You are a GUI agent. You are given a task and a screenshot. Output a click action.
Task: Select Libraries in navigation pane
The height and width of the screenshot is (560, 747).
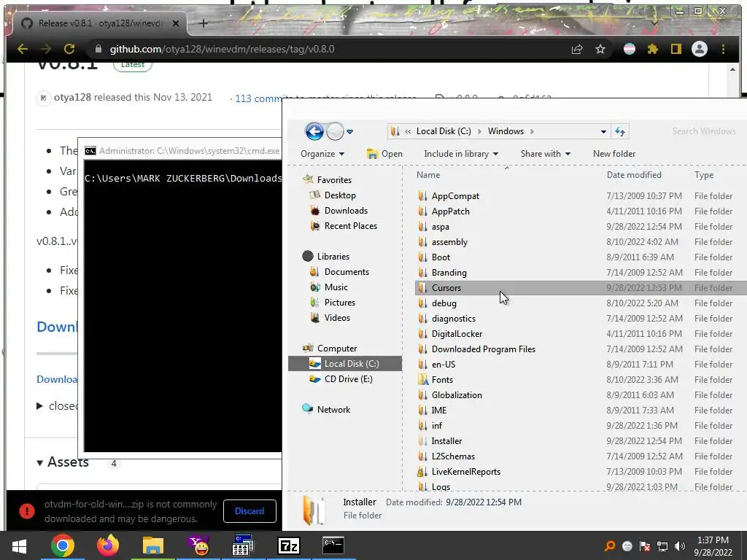tap(333, 256)
